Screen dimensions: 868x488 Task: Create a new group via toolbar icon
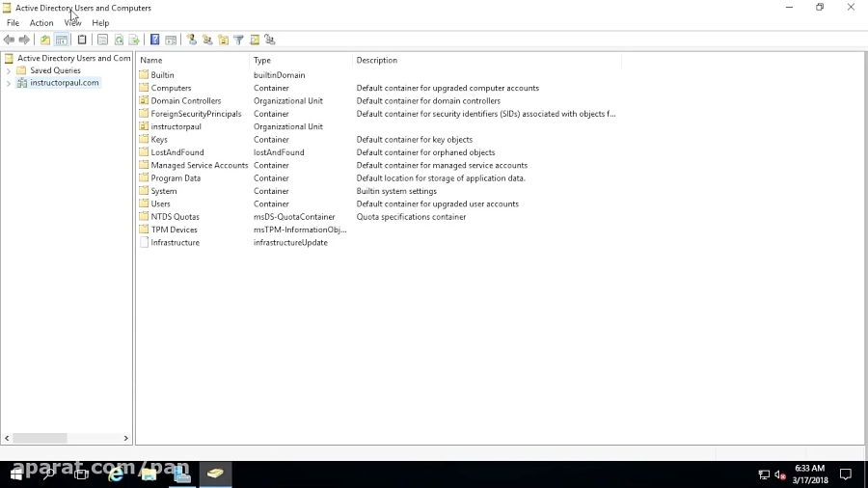207,40
